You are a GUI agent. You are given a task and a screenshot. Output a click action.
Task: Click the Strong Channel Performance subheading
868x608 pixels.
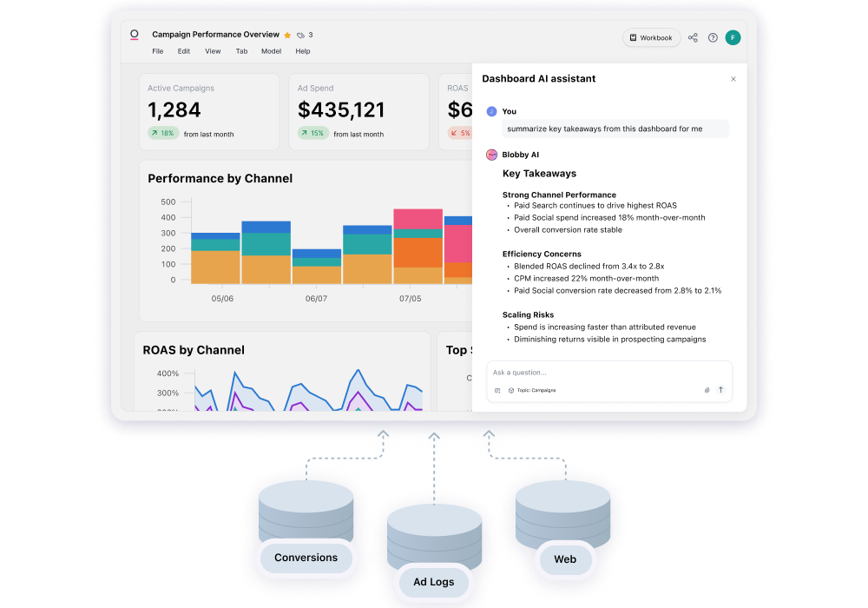tap(559, 195)
